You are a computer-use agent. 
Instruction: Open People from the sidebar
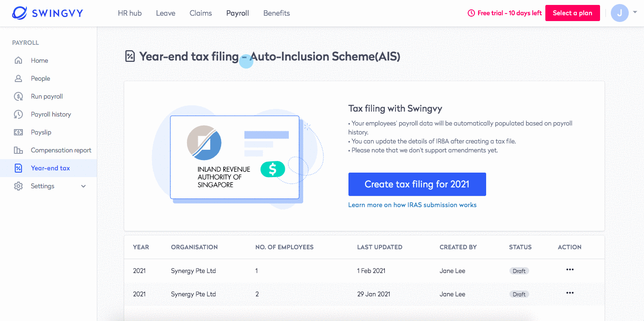click(x=18, y=78)
